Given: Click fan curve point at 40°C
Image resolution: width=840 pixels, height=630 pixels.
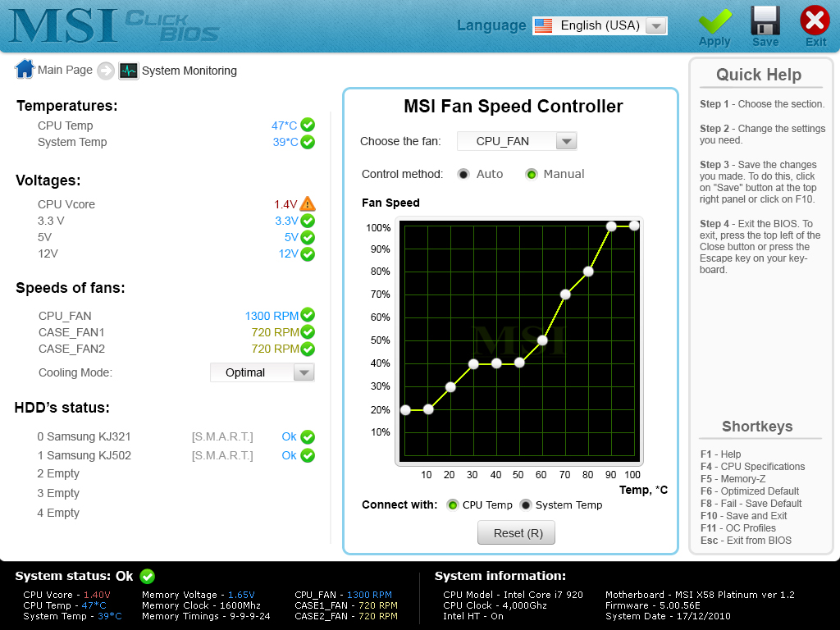Looking at the screenshot, I should coord(496,363).
